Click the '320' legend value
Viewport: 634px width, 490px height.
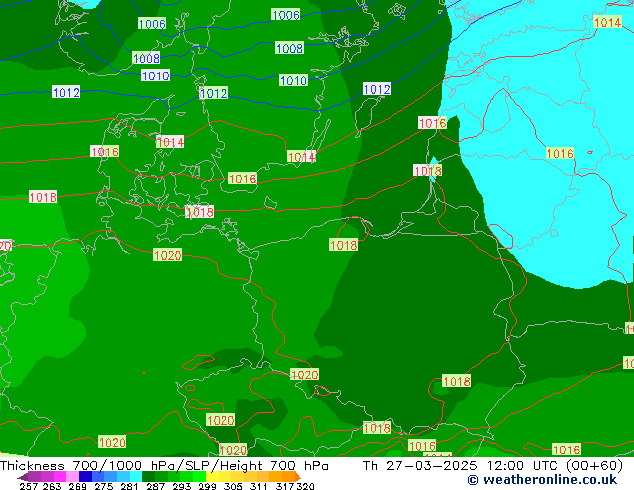pos(305,486)
